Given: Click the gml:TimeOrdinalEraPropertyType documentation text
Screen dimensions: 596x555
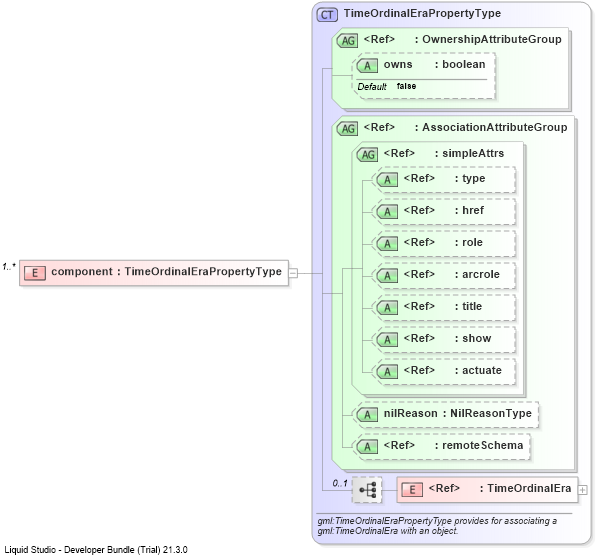Looking at the screenshot, I should coord(437,526).
